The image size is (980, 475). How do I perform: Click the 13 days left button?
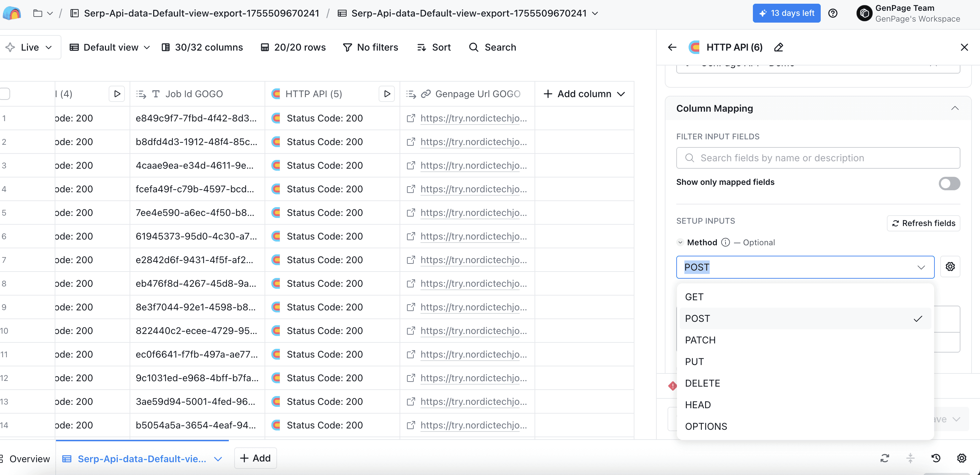click(786, 13)
